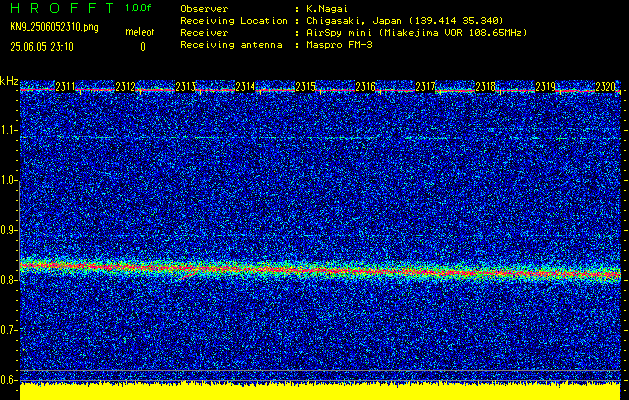Click the Receiving antenna Maspro FM-3 text
629x400 pixels.
tap(339, 45)
